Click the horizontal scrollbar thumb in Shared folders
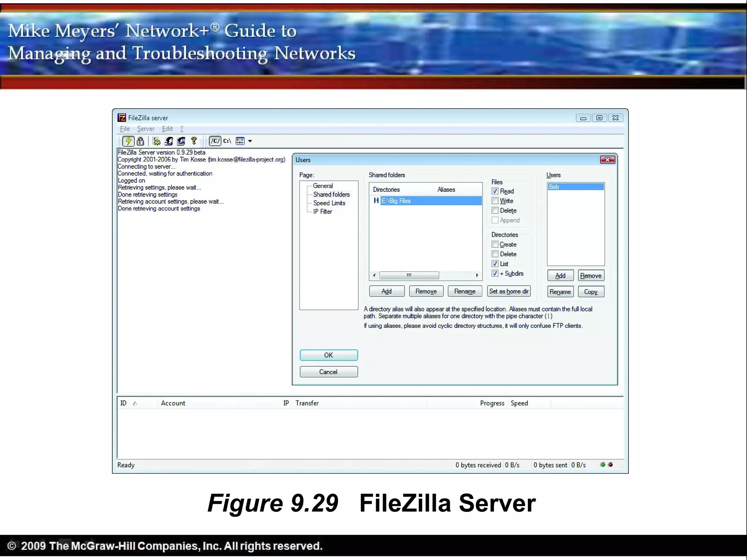The height and width of the screenshot is (560, 747). (x=409, y=275)
